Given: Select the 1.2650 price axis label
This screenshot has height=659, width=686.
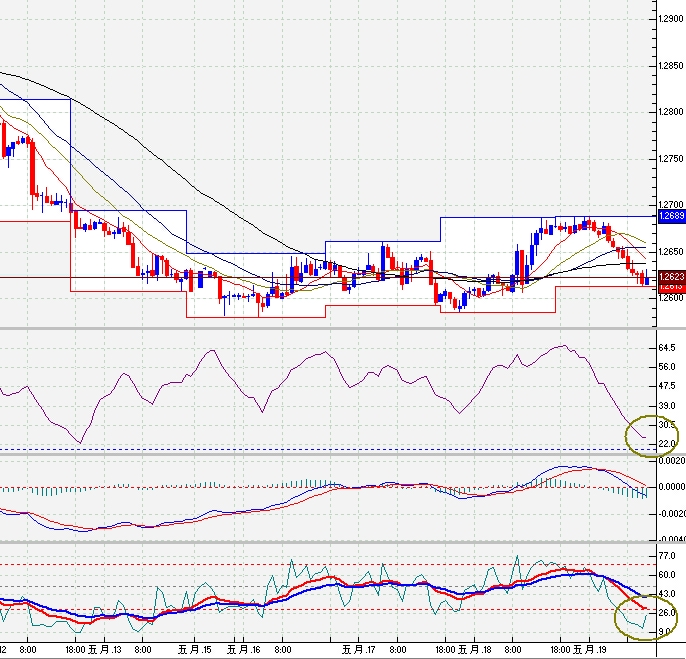Looking at the screenshot, I should pos(671,252).
